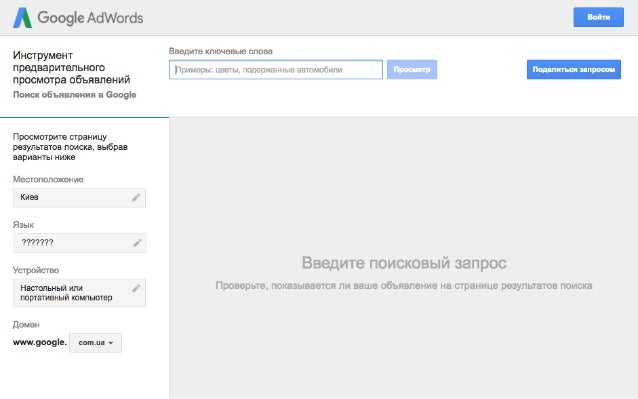Click the 'Введите поисковый запрос' heading
638x399 pixels.
[404, 263]
